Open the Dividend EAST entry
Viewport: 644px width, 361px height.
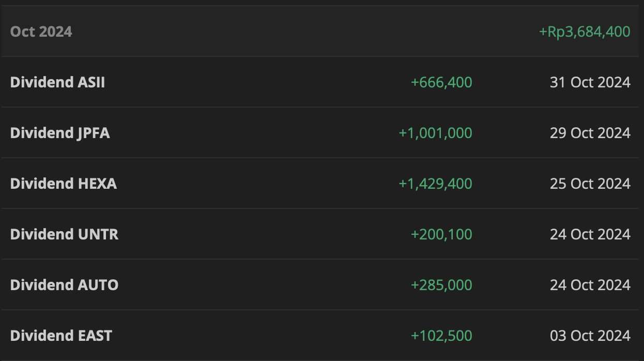61,336
